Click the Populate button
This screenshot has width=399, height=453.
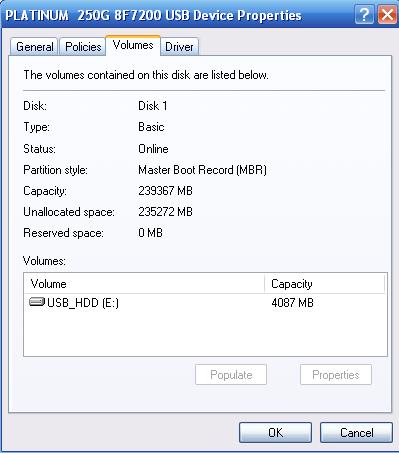pyautogui.click(x=231, y=375)
